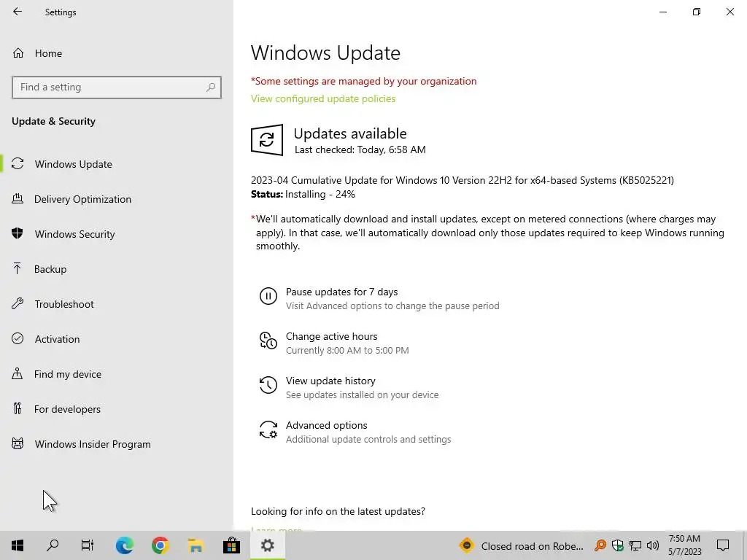Open the clock showing 7:50 AM
747x560 pixels.
tap(684, 545)
